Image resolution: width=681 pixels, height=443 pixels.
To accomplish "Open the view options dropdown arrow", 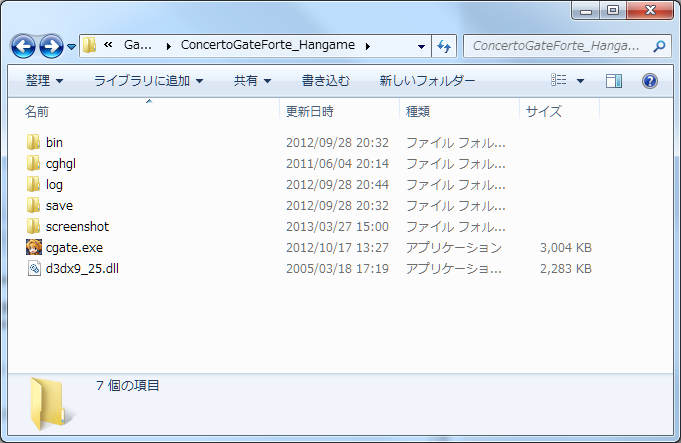I will (x=580, y=81).
